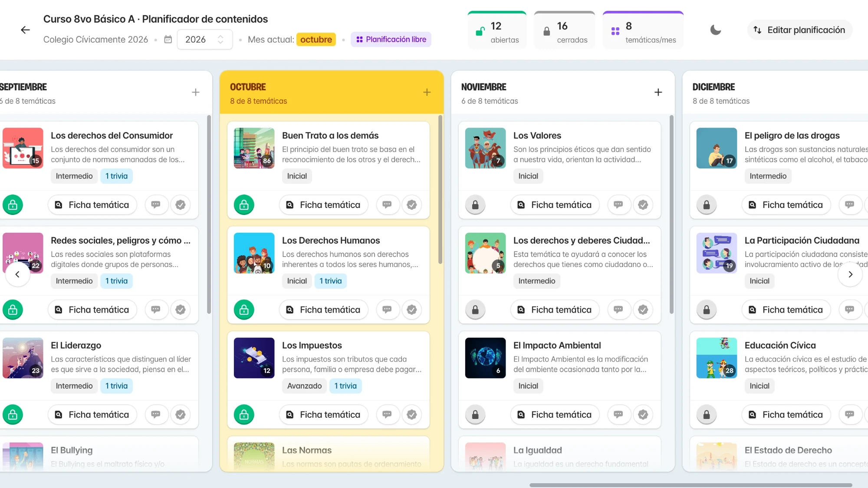Select the Planificación libre badge
Viewport: 868px width, 488px height.
(x=391, y=40)
